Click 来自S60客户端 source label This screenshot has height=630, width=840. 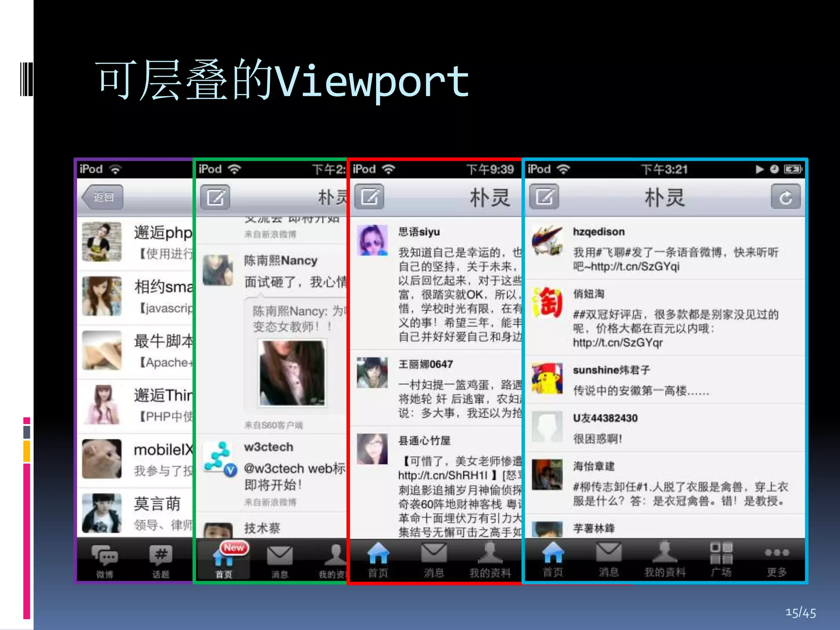point(273,425)
